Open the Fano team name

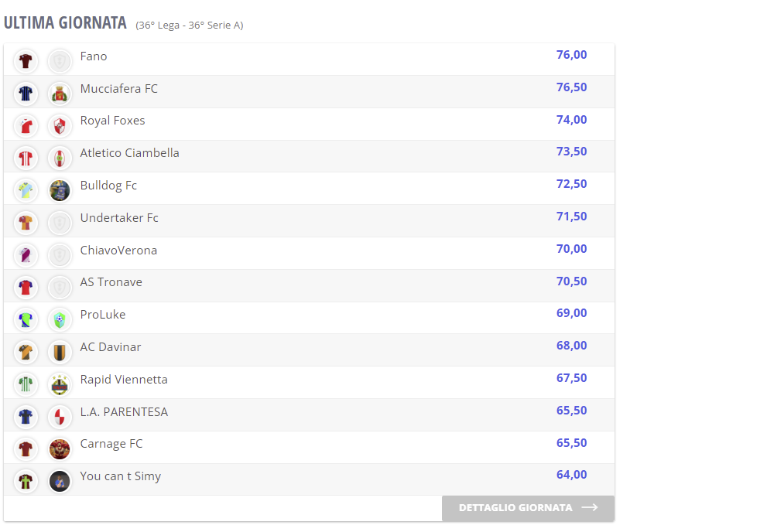(x=94, y=56)
